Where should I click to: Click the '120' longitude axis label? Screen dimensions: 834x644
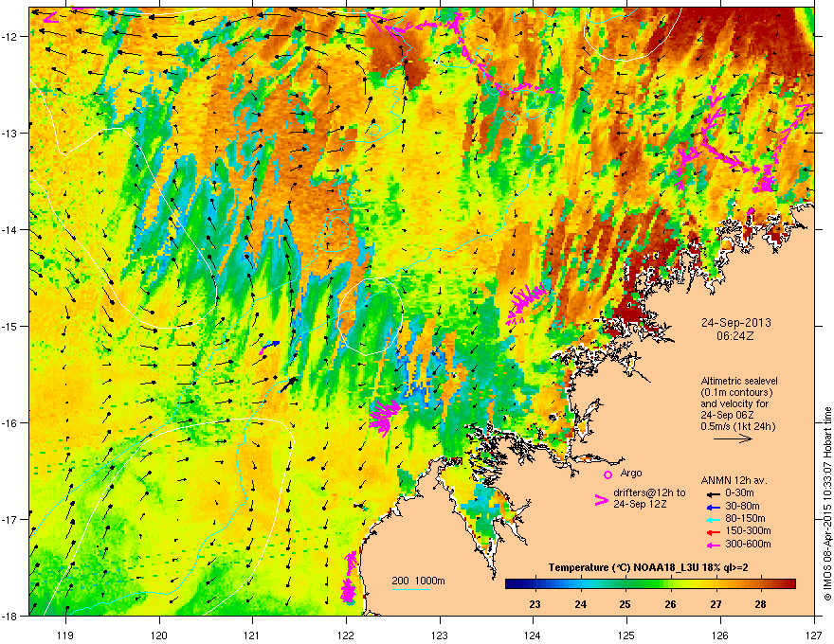point(159,635)
